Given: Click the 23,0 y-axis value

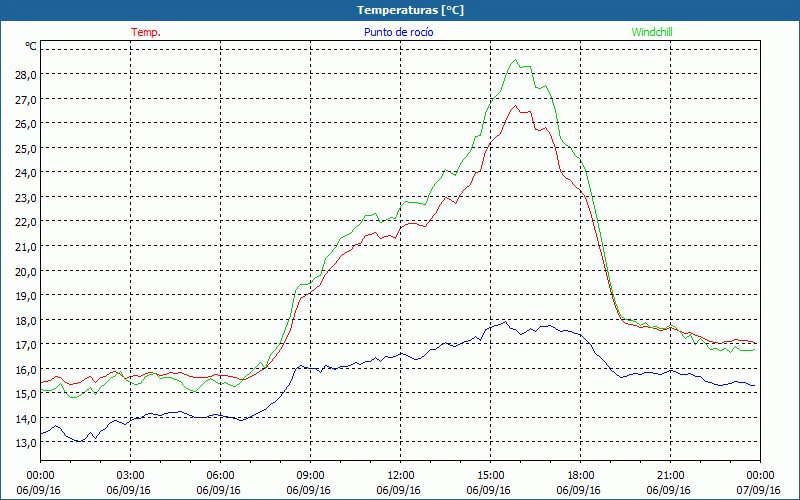Looking at the screenshot, I should (26, 197).
